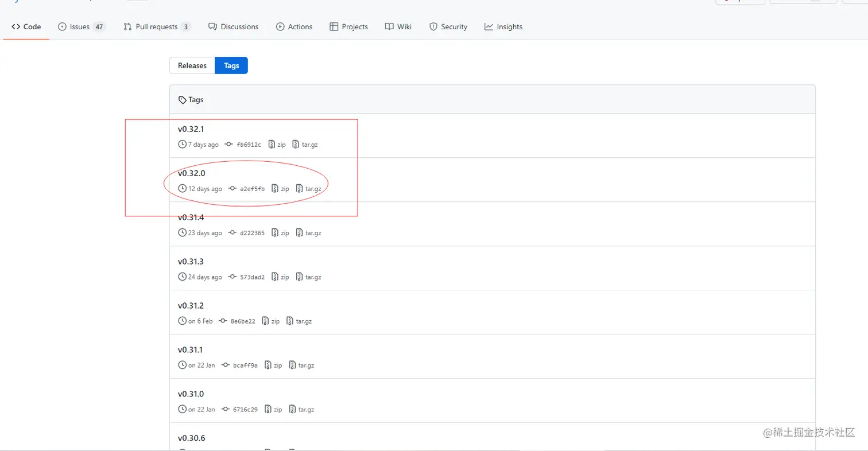Image resolution: width=868 pixels, height=451 pixels.
Task: Download zip for v0.31.2
Action: click(x=271, y=321)
